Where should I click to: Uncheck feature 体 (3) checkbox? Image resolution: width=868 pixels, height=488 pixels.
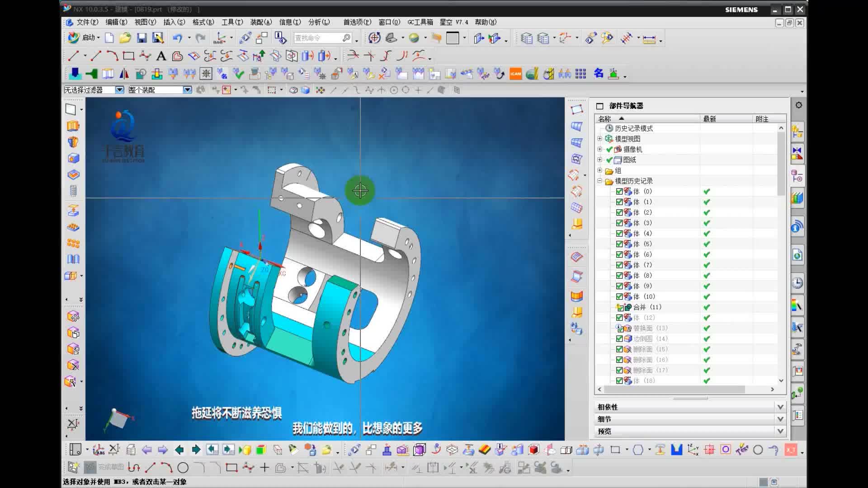pos(619,223)
